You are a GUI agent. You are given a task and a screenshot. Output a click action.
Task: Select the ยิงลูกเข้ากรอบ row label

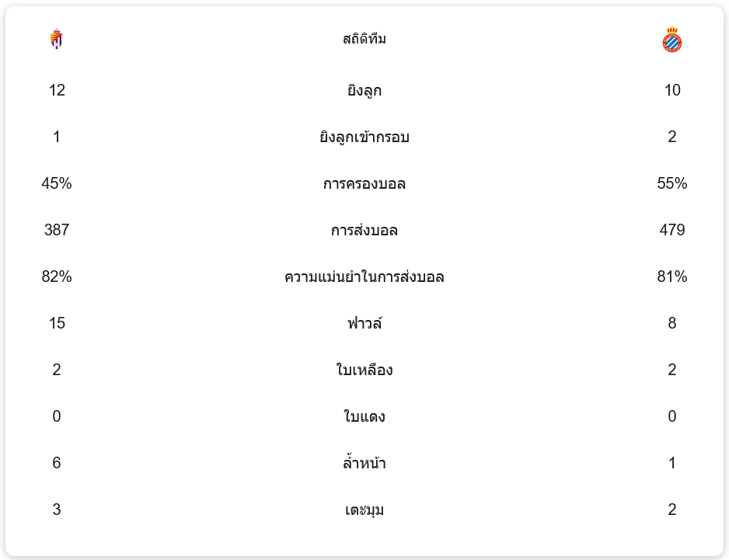[x=364, y=137]
